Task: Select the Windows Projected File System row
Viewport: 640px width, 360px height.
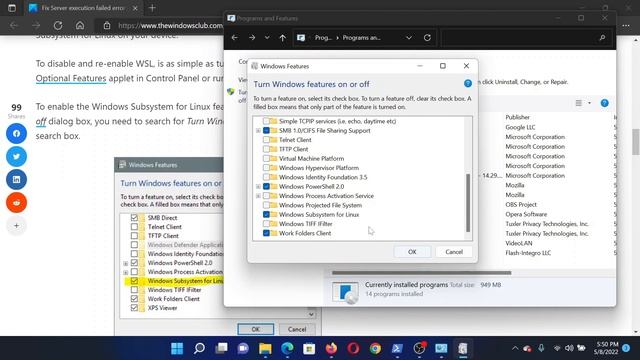Action: [x=320, y=205]
